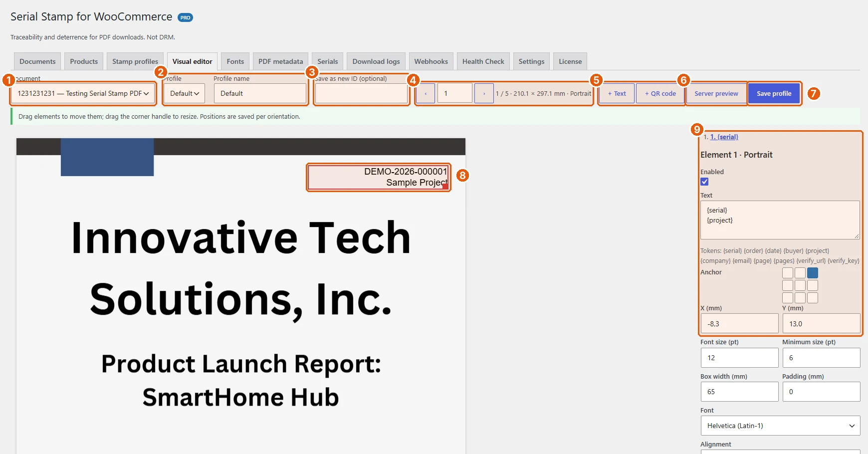Open the Serials tab
Viewport: 868px width, 454px height.
(328, 61)
